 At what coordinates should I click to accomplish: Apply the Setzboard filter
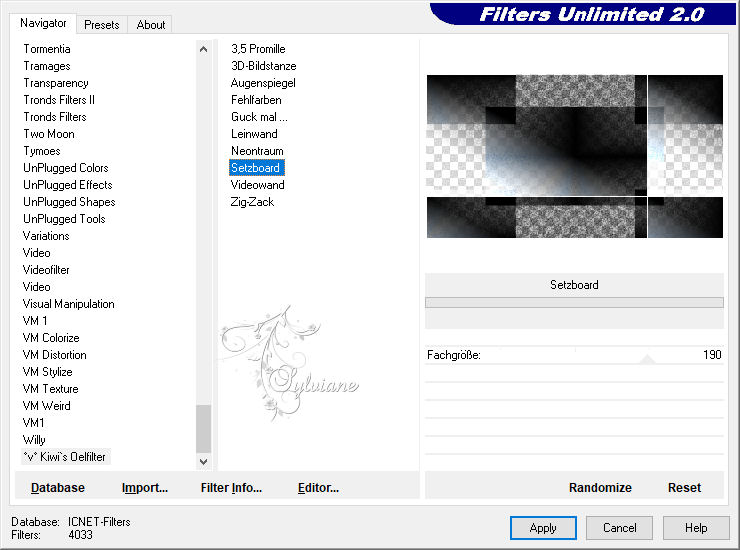[x=543, y=528]
